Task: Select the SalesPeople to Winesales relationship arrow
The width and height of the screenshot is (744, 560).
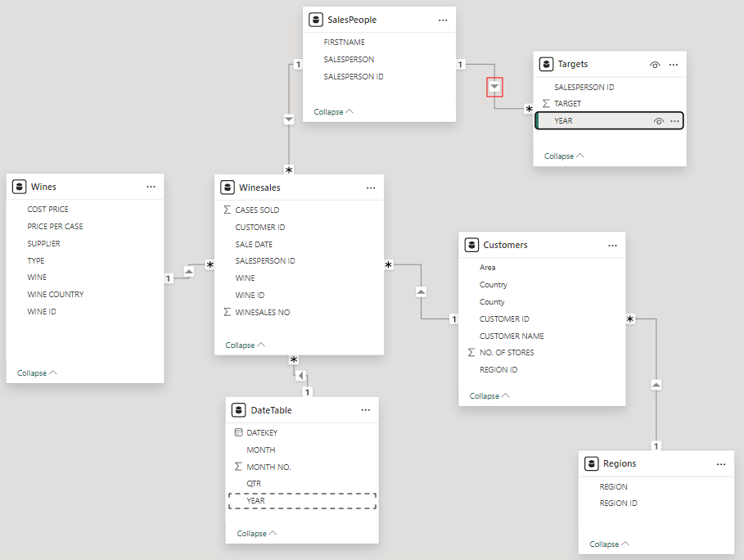Action: [288, 120]
